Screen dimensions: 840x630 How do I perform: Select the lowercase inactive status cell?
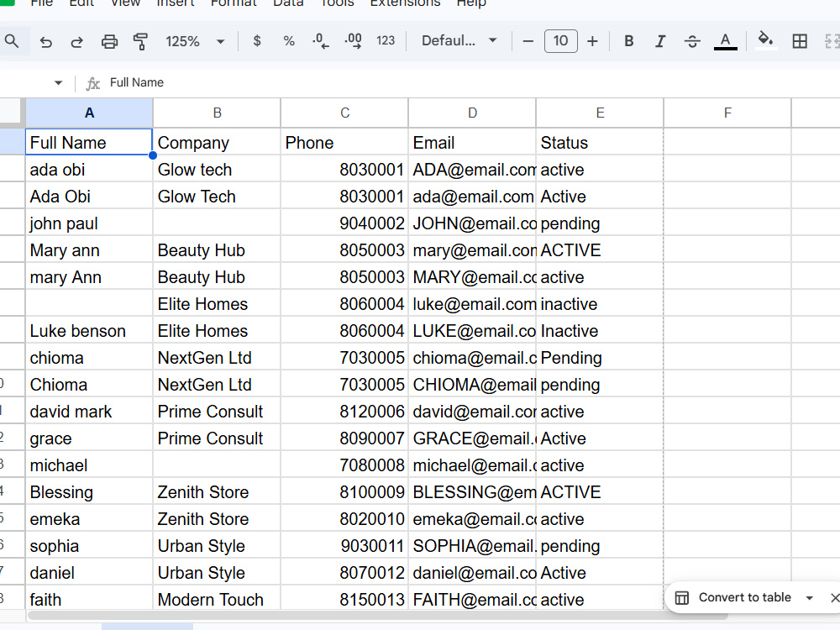click(x=600, y=304)
